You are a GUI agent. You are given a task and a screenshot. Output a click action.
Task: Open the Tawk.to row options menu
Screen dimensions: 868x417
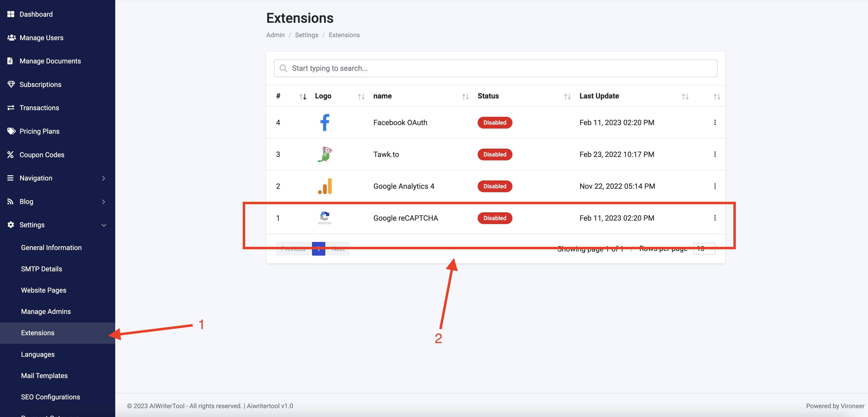715,155
